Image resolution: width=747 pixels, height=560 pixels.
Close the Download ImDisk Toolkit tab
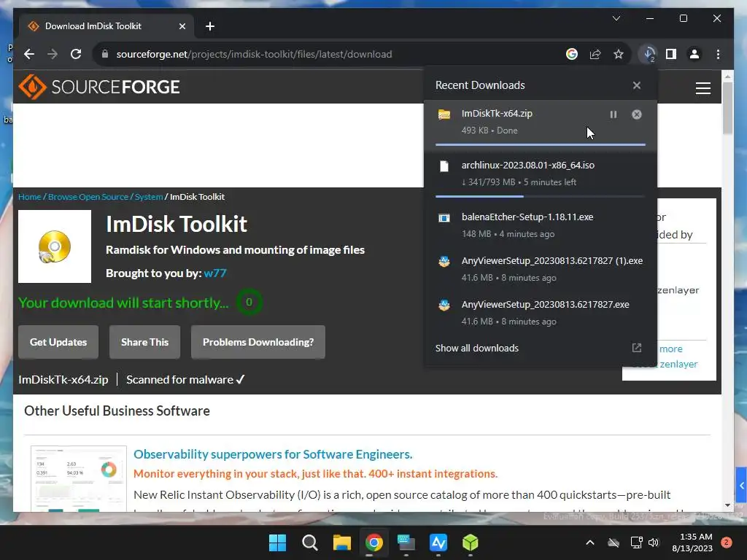(x=182, y=26)
